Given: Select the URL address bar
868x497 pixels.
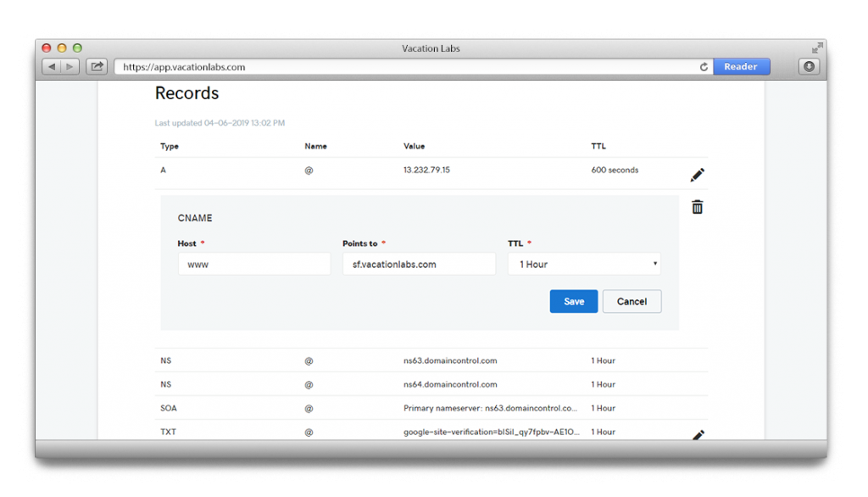Looking at the screenshot, I should 407,67.
